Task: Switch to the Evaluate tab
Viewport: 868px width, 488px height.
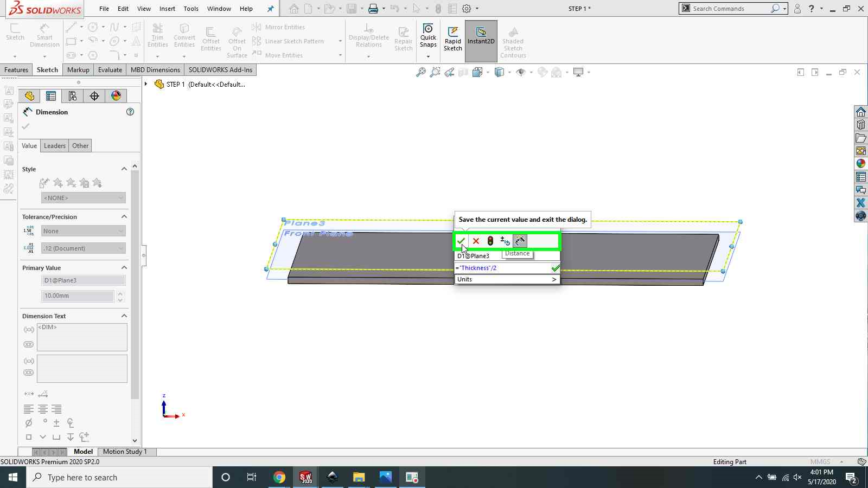Action: pos(110,70)
